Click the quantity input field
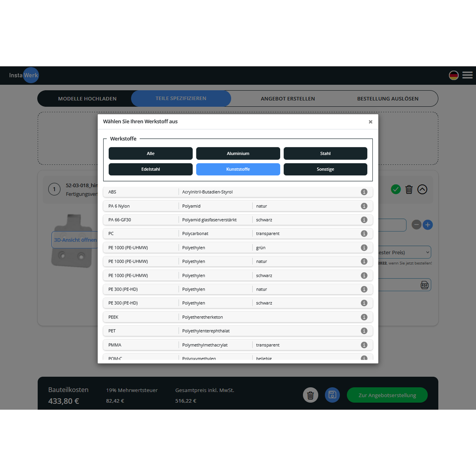Screen dimensions: 476x476 392,225
